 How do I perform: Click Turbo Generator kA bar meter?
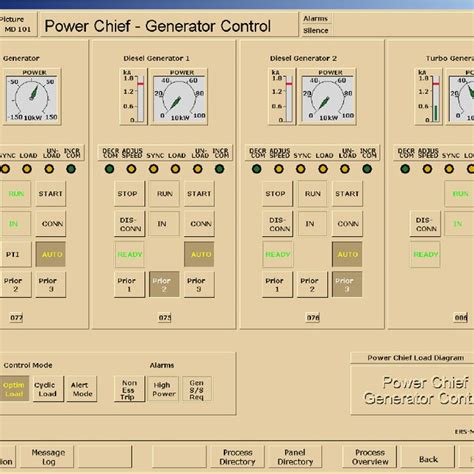click(428, 97)
